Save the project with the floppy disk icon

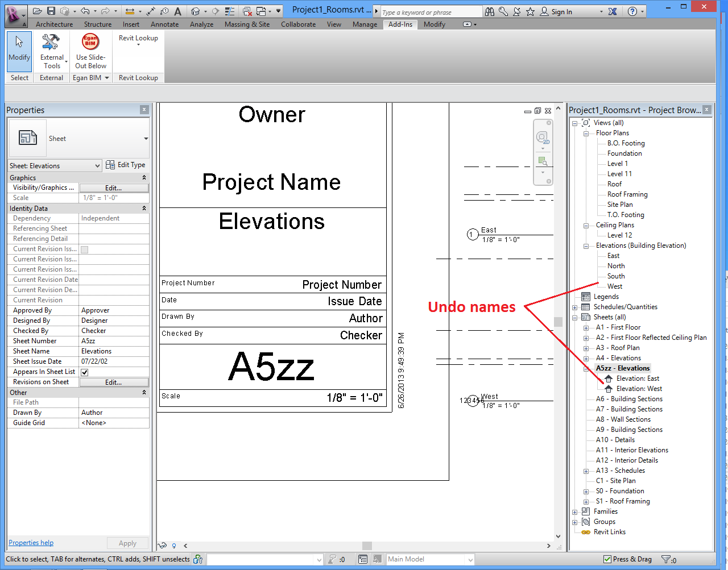click(51, 11)
